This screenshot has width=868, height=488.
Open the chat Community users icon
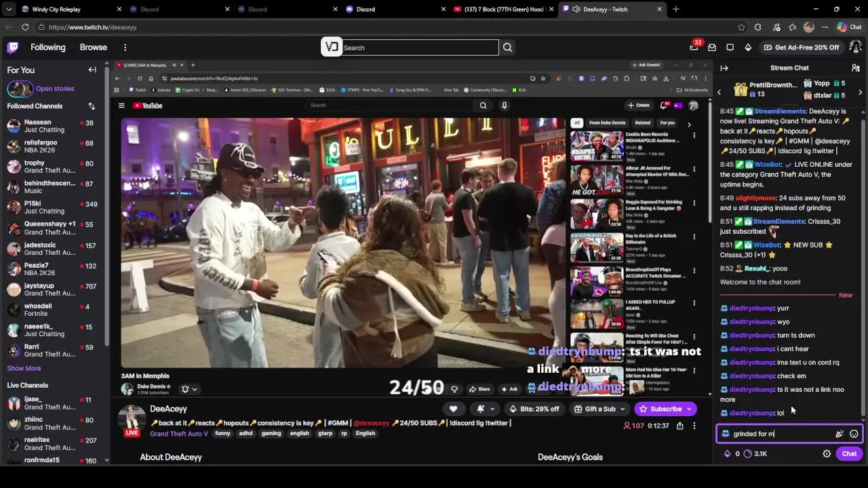tap(856, 68)
